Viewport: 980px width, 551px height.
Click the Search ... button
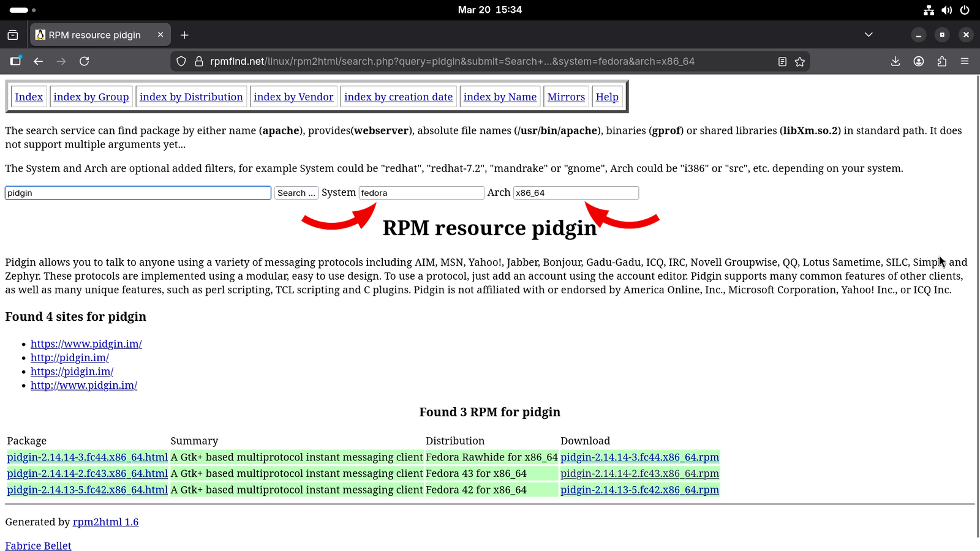point(296,193)
